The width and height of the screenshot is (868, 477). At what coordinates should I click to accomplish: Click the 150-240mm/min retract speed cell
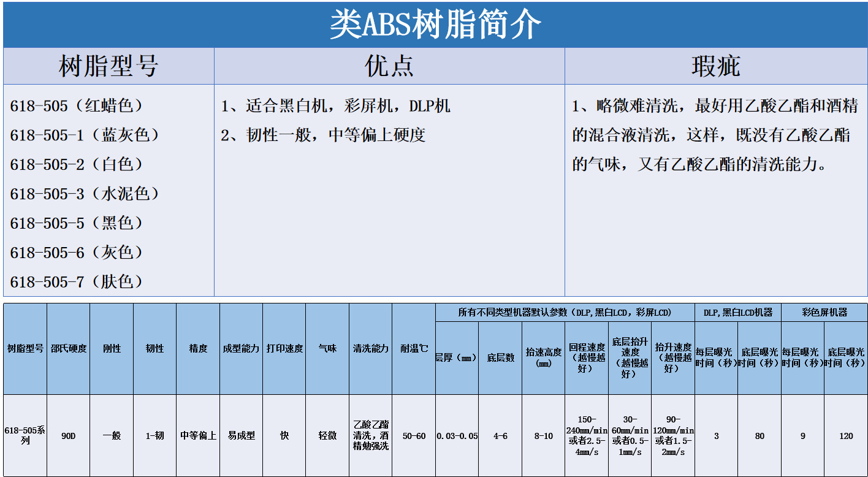click(588, 436)
